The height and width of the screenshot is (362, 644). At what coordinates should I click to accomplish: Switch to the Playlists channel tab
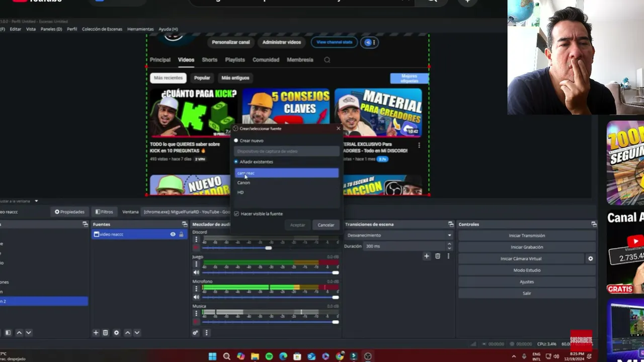tap(235, 60)
